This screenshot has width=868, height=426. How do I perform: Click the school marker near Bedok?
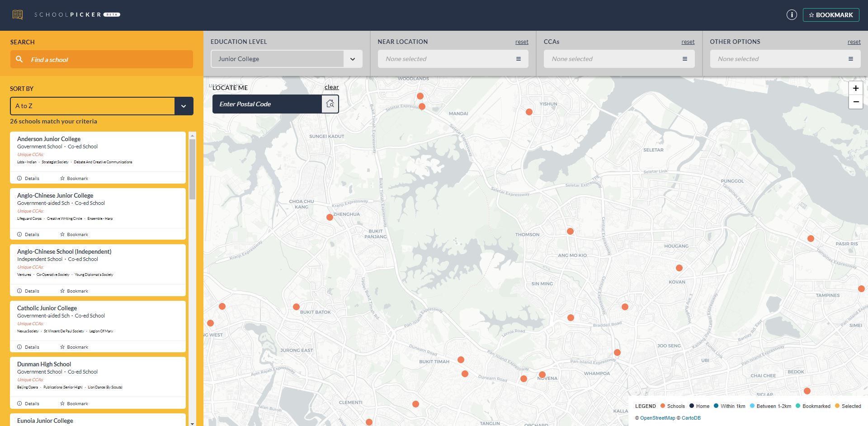(807, 391)
